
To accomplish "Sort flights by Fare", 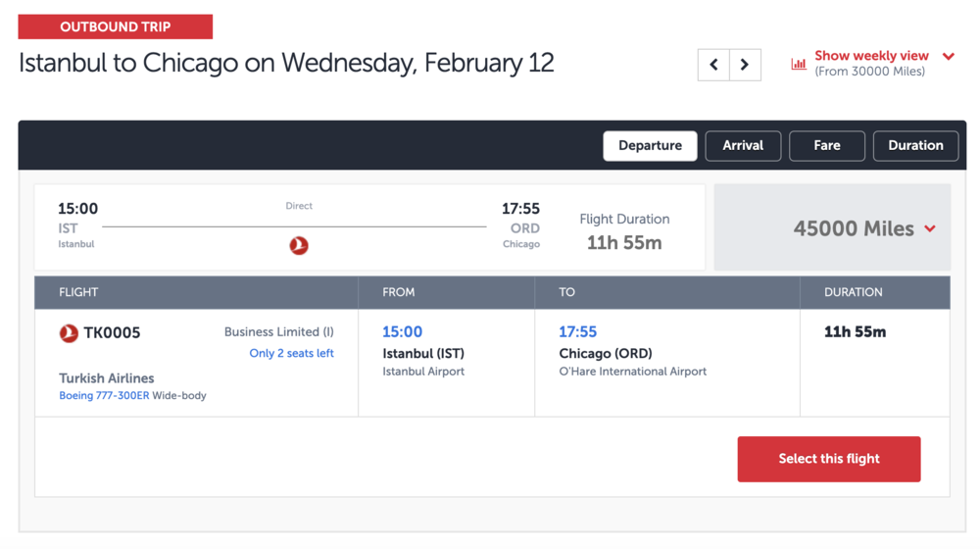I will [827, 145].
